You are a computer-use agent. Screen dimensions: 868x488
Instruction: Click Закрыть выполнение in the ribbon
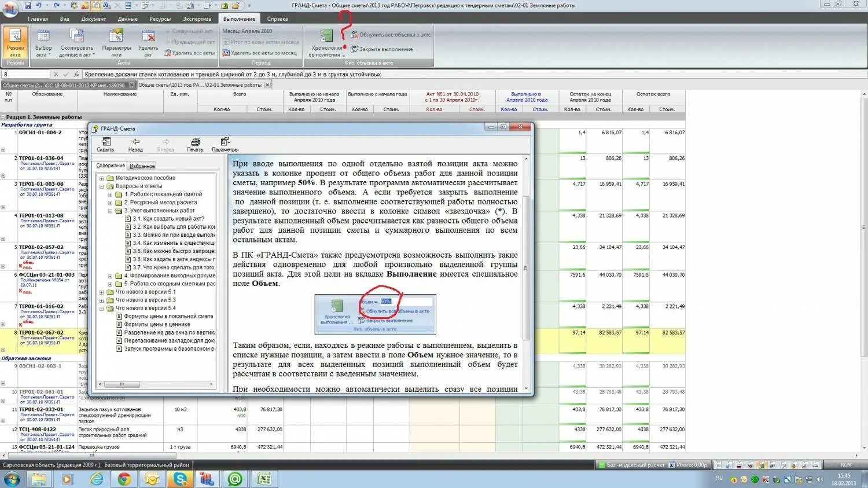click(x=381, y=49)
